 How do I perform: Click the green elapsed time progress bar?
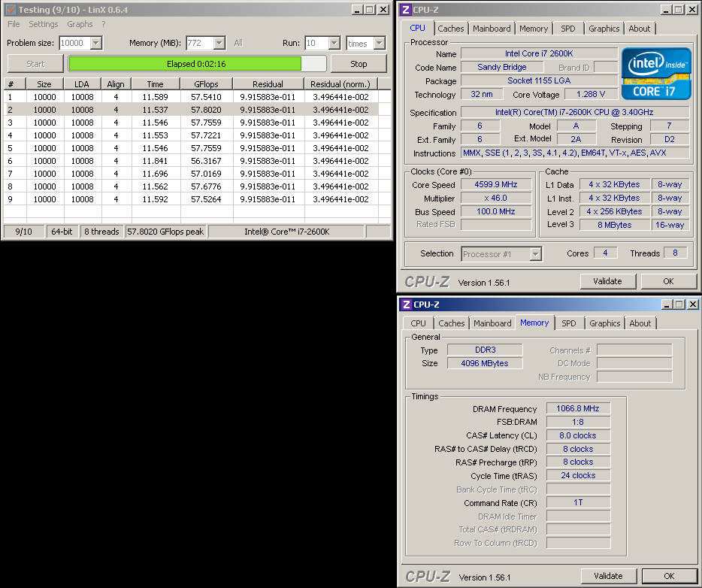click(x=197, y=64)
